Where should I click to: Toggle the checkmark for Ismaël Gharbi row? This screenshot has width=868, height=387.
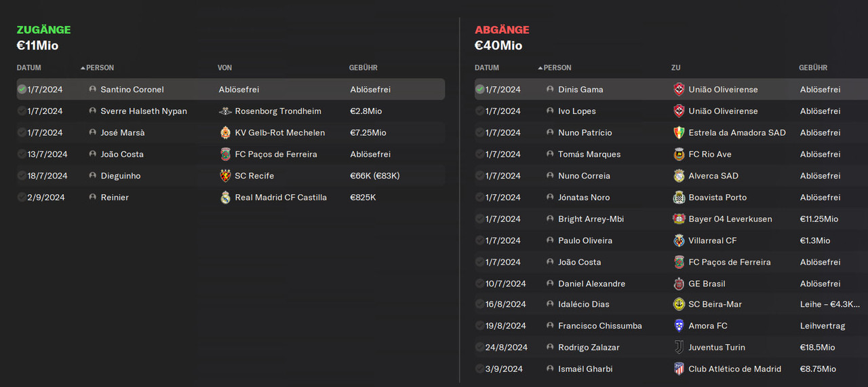click(479, 369)
